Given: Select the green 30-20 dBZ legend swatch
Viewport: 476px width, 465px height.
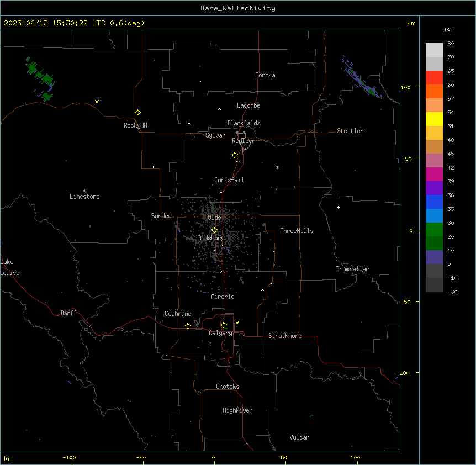Looking at the screenshot, I should [434, 230].
